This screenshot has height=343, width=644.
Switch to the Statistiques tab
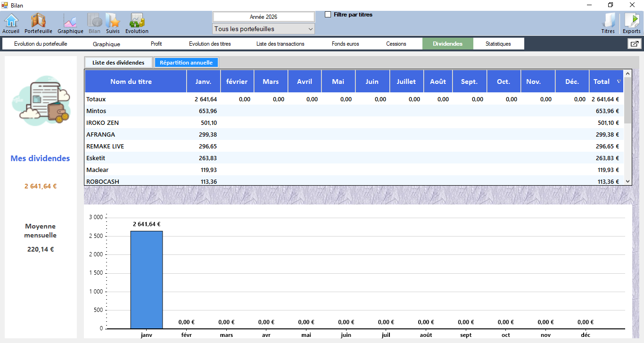498,44
